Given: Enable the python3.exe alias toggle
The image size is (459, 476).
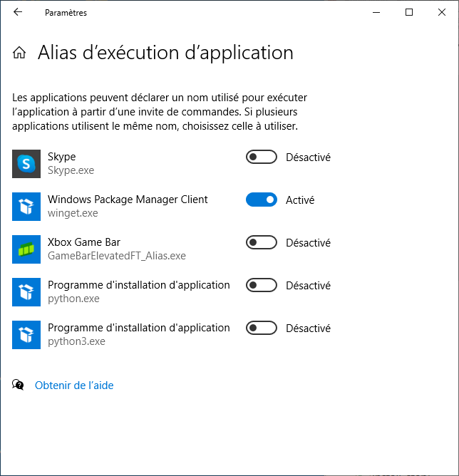Looking at the screenshot, I should tap(262, 328).
